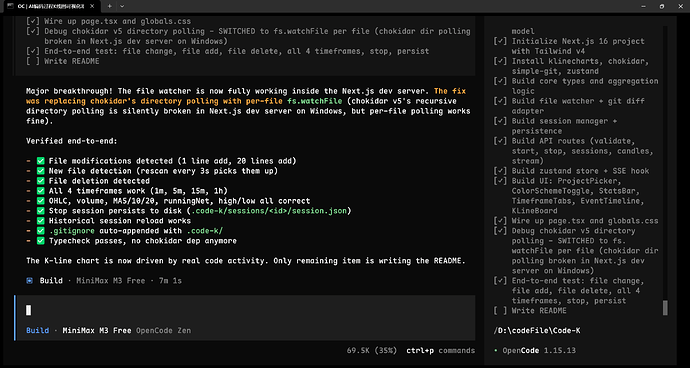Click the blue Build agent icon

tap(29, 280)
